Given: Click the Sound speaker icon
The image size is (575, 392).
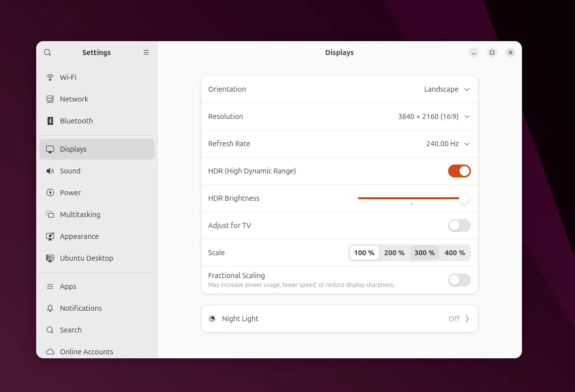Looking at the screenshot, I should click(x=50, y=171).
